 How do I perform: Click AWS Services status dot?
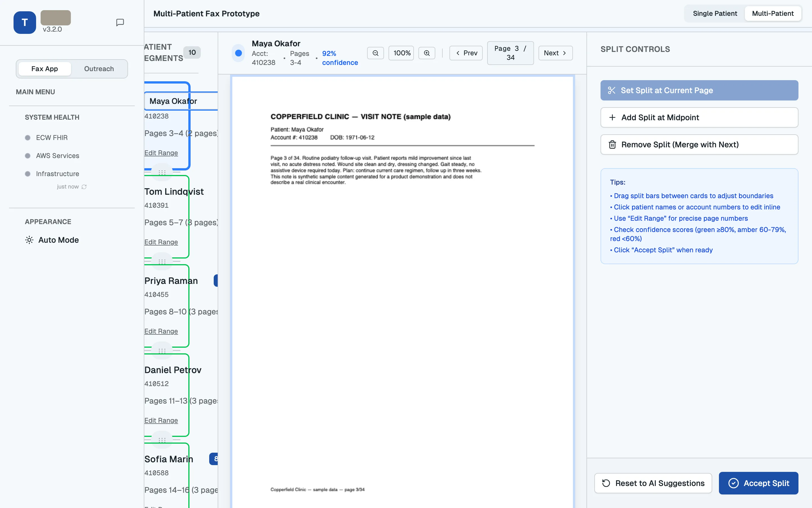tap(28, 156)
